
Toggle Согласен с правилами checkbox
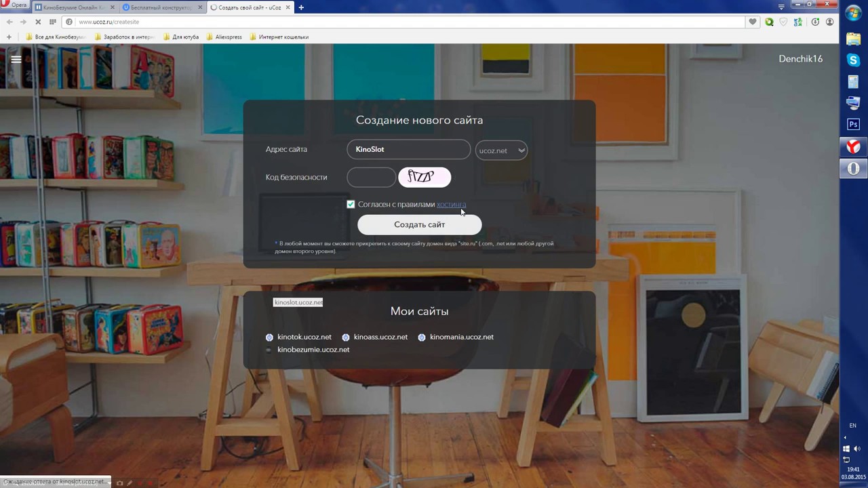pos(351,204)
